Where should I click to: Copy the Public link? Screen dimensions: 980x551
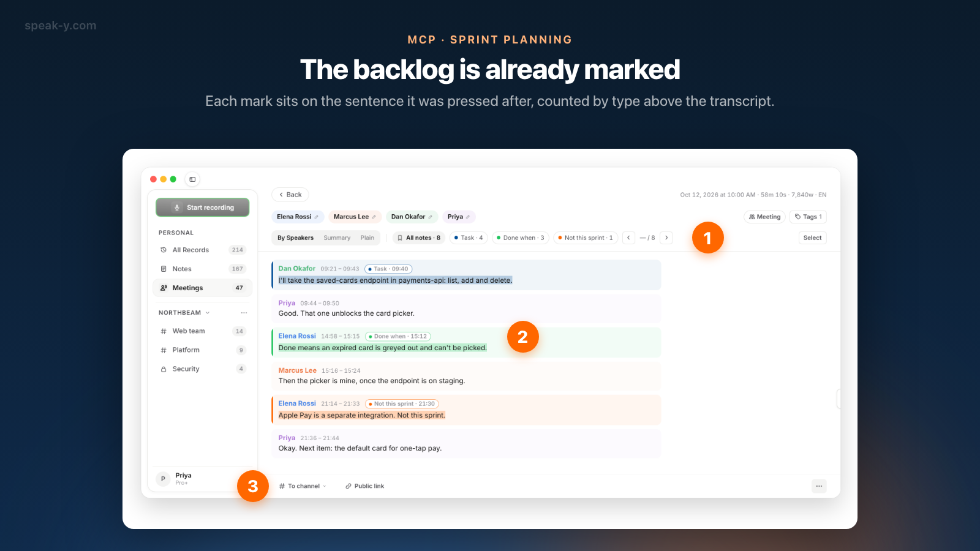tap(365, 486)
